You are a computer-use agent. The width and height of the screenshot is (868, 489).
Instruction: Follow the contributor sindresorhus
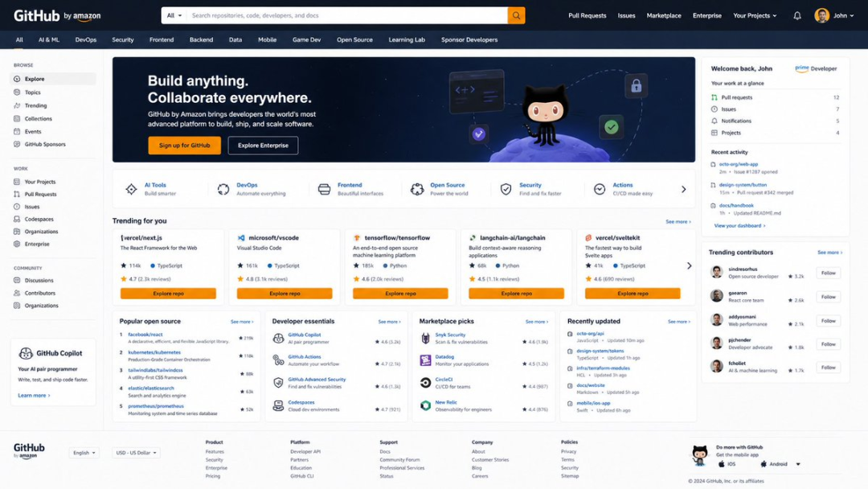coord(828,273)
